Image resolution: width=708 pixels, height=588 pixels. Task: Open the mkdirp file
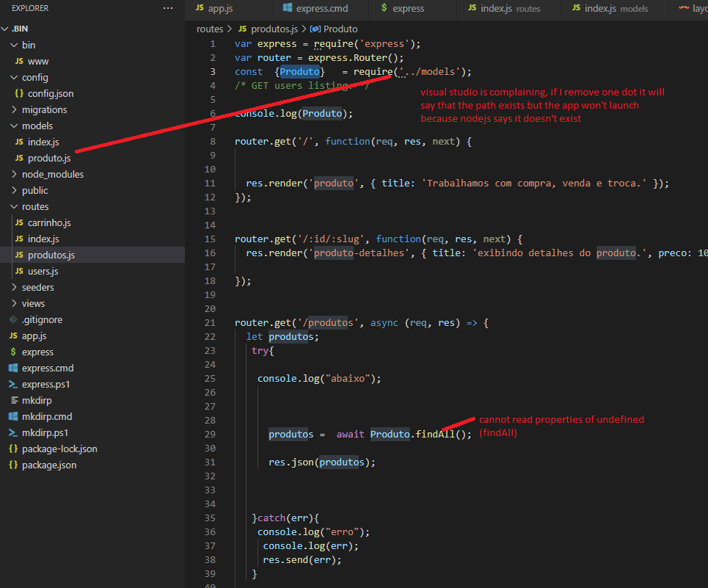pyautogui.click(x=37, y=401)
